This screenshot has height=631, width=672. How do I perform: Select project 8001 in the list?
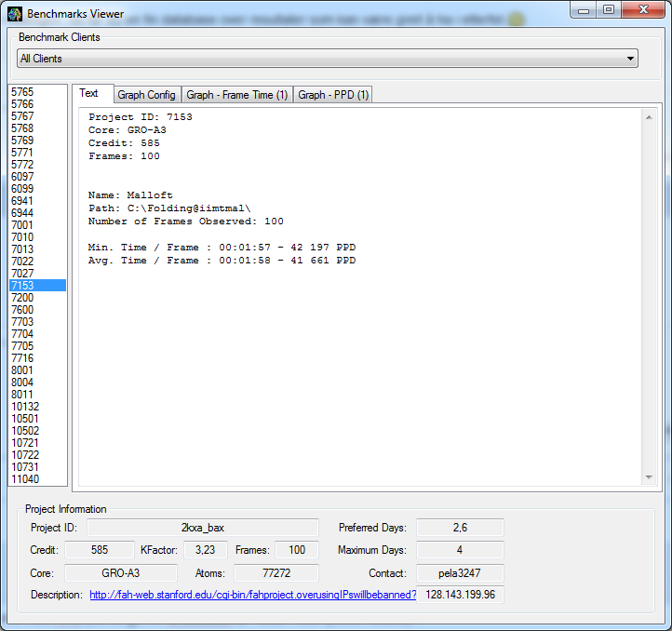click(x=37, y=369)
